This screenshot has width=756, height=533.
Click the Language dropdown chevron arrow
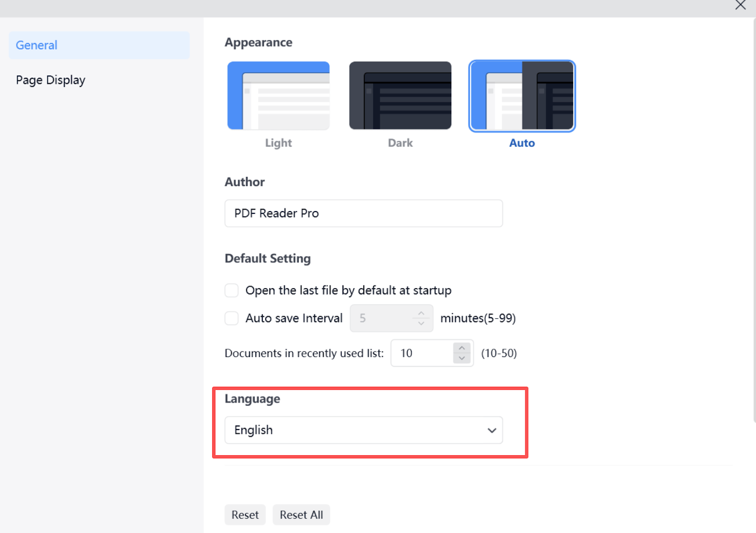pyautogui.click(x=492, y=431)
